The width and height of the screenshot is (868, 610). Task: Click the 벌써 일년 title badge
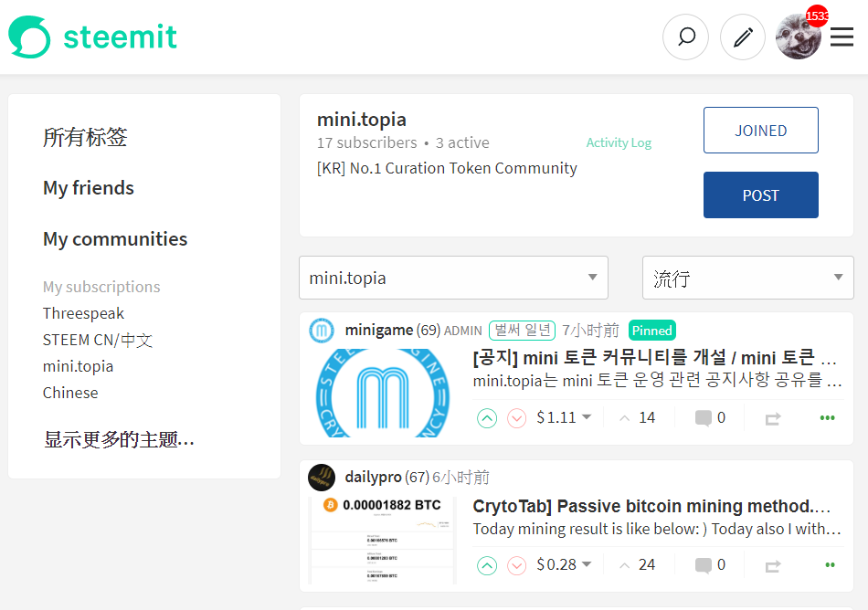point(522,331)
